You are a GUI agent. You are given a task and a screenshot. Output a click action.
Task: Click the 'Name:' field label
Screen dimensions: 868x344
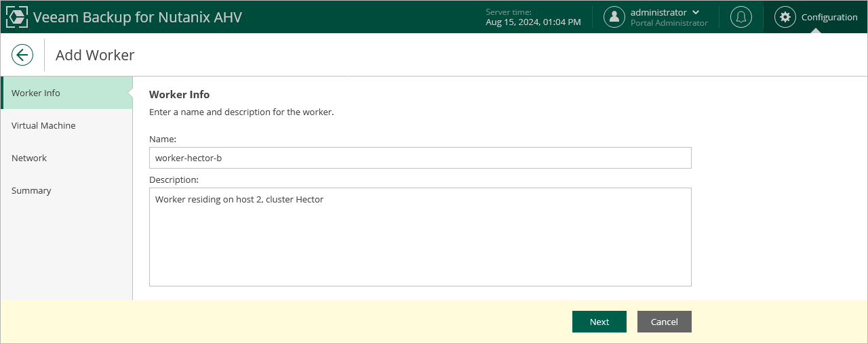click(x=163, y=139)
